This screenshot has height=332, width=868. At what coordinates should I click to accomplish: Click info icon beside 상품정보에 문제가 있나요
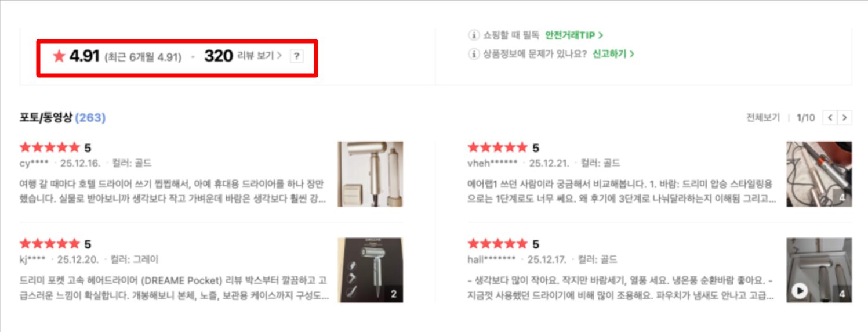(473, 54)
